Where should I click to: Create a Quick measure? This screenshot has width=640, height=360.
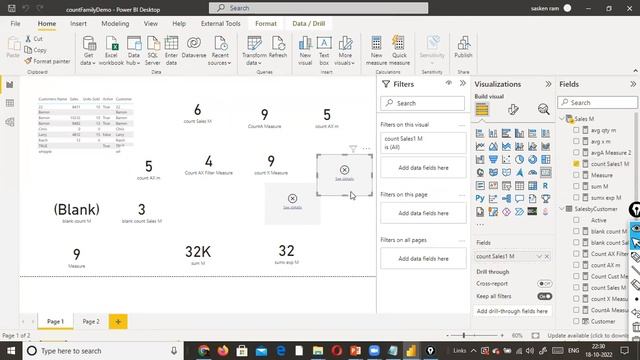coord(399,51)
